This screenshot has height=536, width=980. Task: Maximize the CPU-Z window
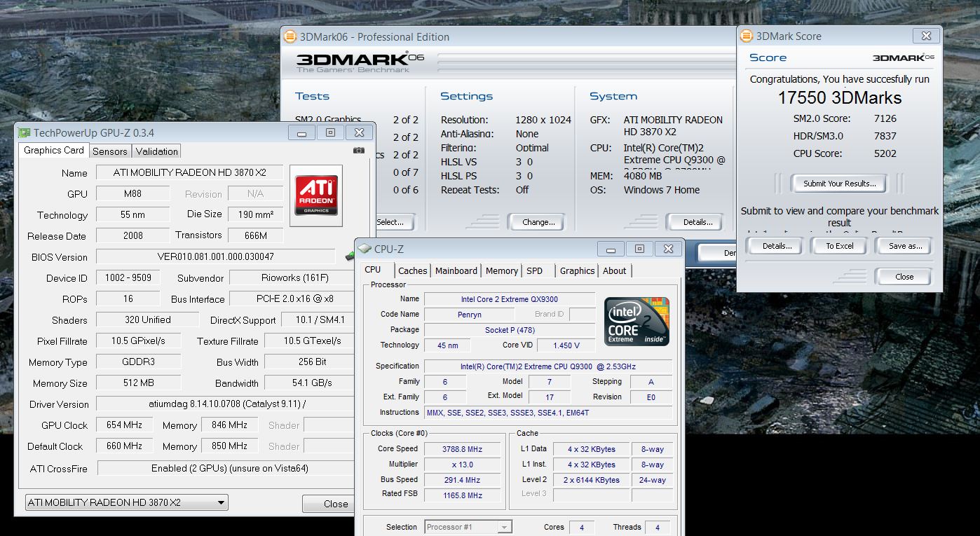(x=639, y=249)
